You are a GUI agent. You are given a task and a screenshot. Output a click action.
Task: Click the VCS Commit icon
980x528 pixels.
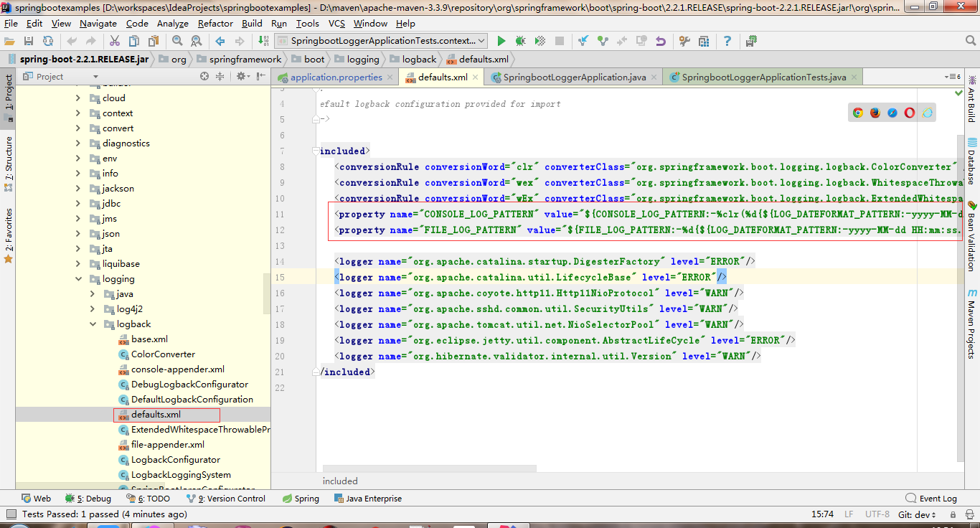tap(603, 41)
